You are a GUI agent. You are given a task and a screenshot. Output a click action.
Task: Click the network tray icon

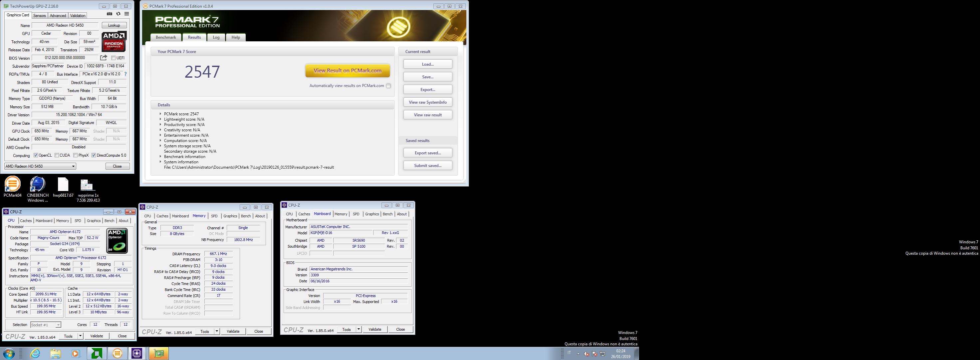click(x=603, y=354)
